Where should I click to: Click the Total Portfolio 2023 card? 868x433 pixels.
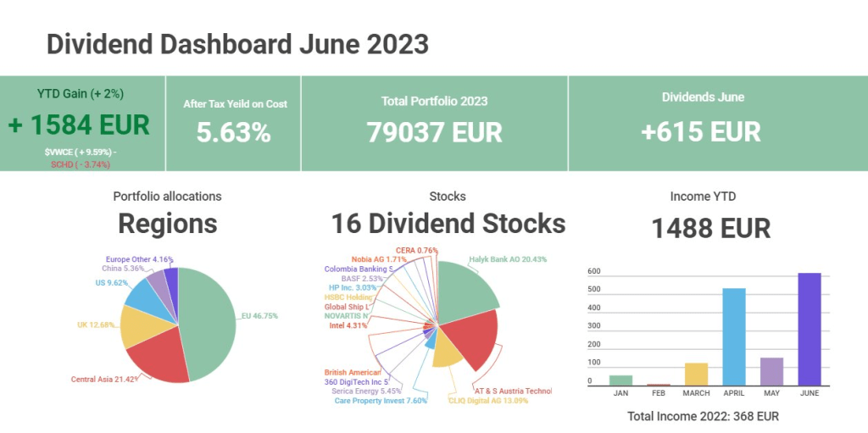pyautogui.click(x=434, y=124)
